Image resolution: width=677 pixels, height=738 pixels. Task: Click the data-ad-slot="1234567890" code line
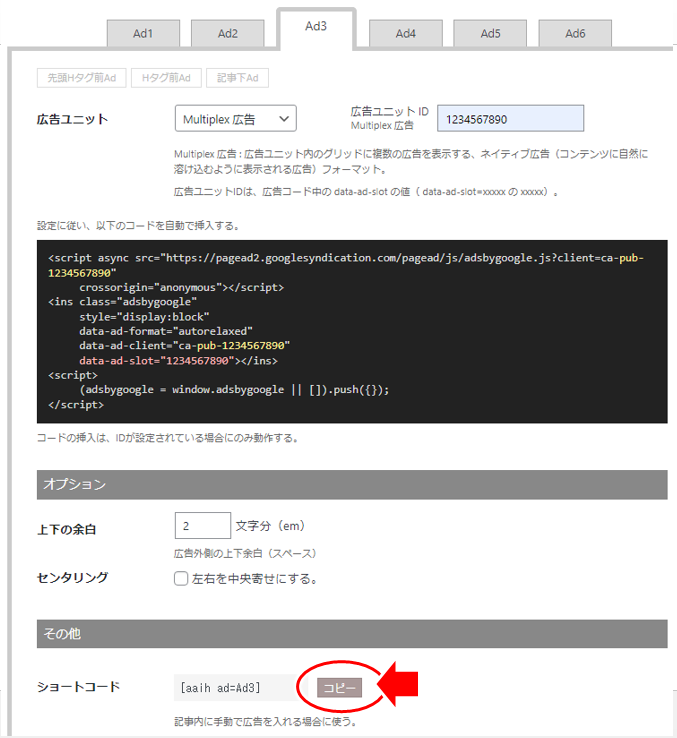178,361
